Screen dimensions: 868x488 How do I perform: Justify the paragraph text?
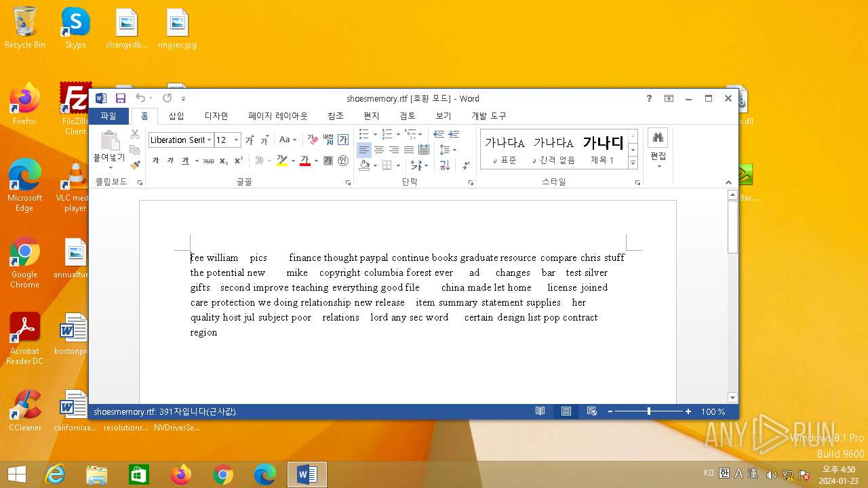(409, 150)
